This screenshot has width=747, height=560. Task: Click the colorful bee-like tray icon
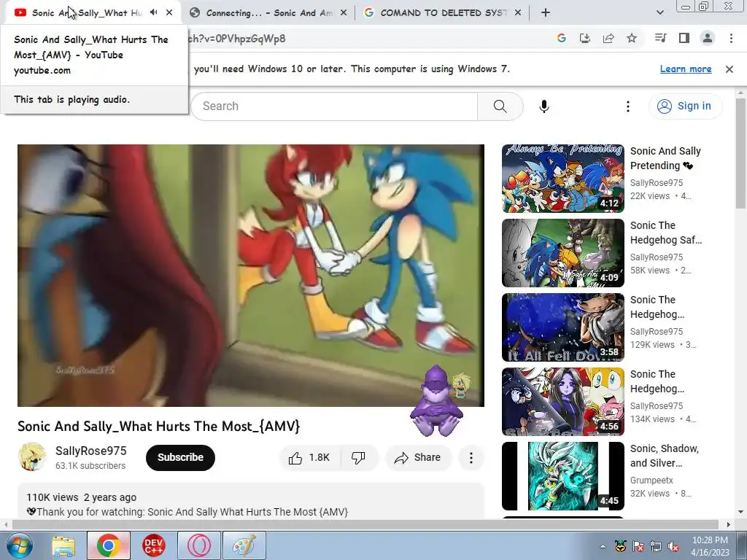point(620,546)
